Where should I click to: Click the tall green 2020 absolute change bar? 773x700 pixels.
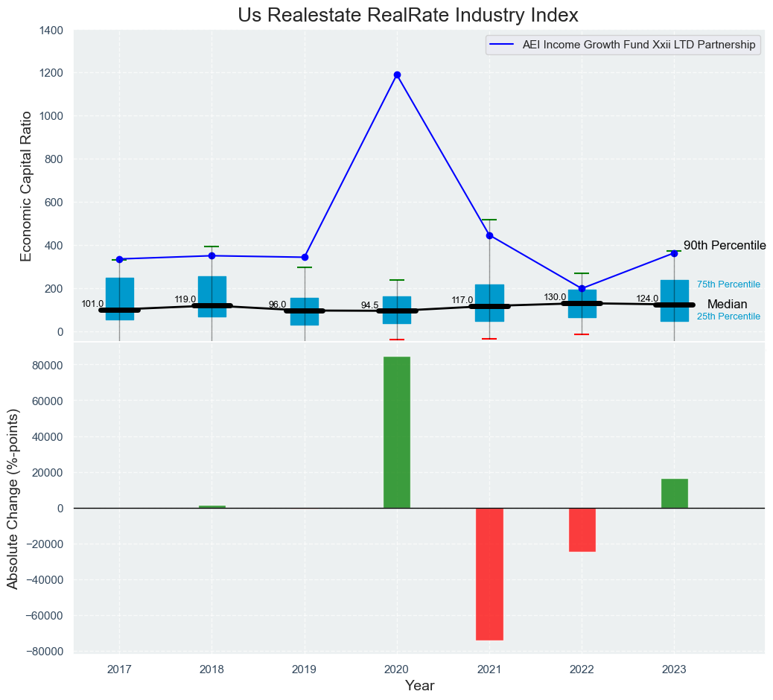coord(397,432)
